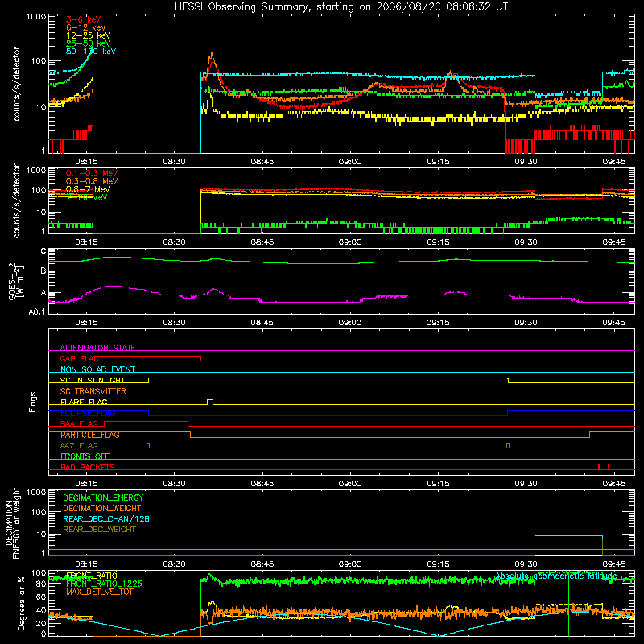The width and height of the screenshot is (644, 644).
Task: Click the 1000 tick label on the top panel axis
Action: coord(36,17)
